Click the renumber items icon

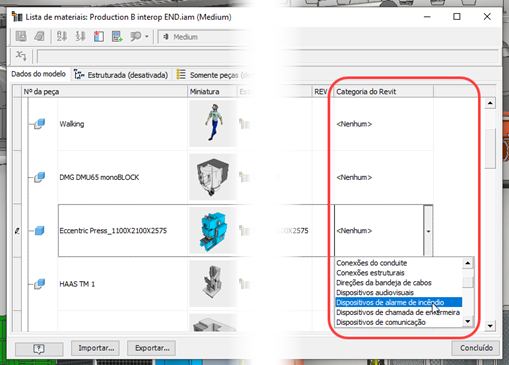coord(80,36)
